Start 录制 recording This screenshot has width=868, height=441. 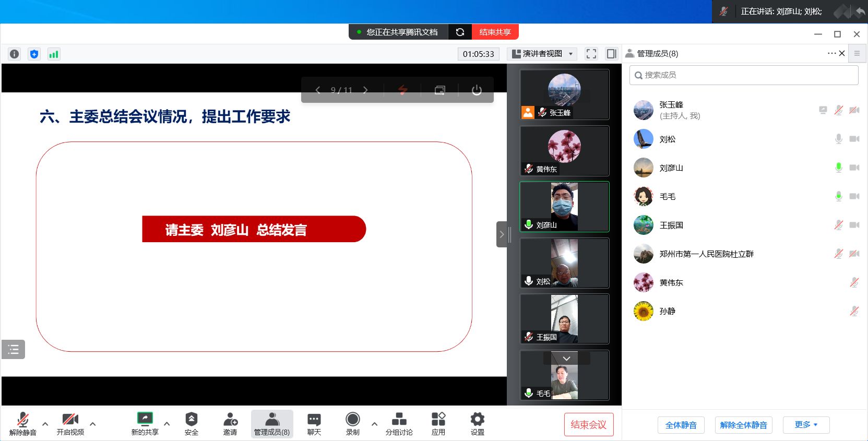[x=353, y=424]
